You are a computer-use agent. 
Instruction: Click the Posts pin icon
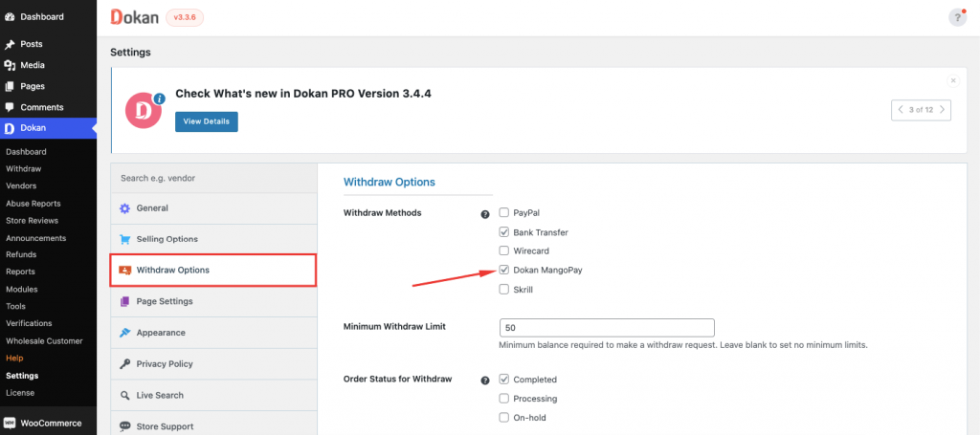10,44
